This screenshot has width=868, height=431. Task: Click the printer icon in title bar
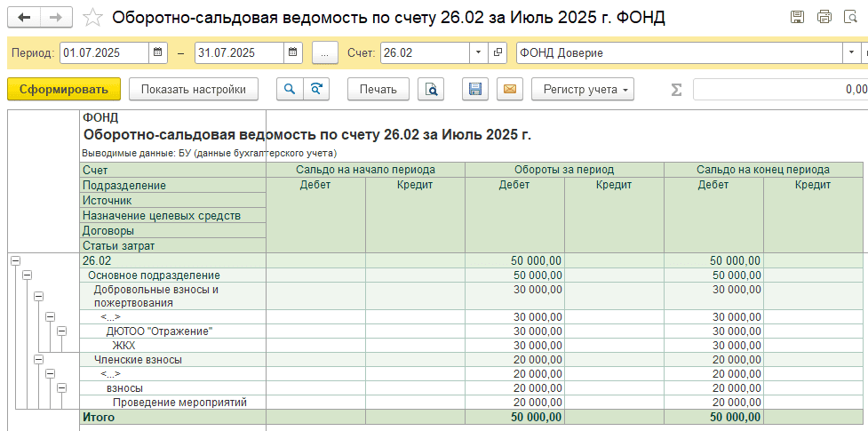(x=824, y=18)
